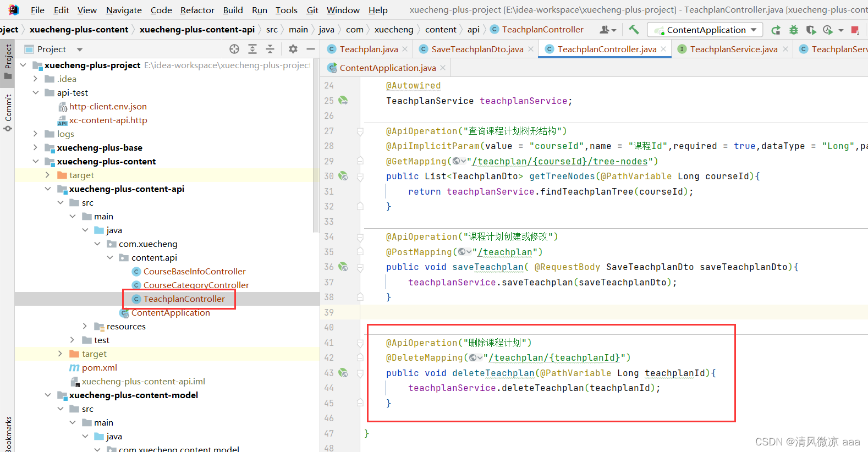Select CourseBaseInfoController in project tree
The height and width of the screenshot is (452, 868).
(194, 271)
